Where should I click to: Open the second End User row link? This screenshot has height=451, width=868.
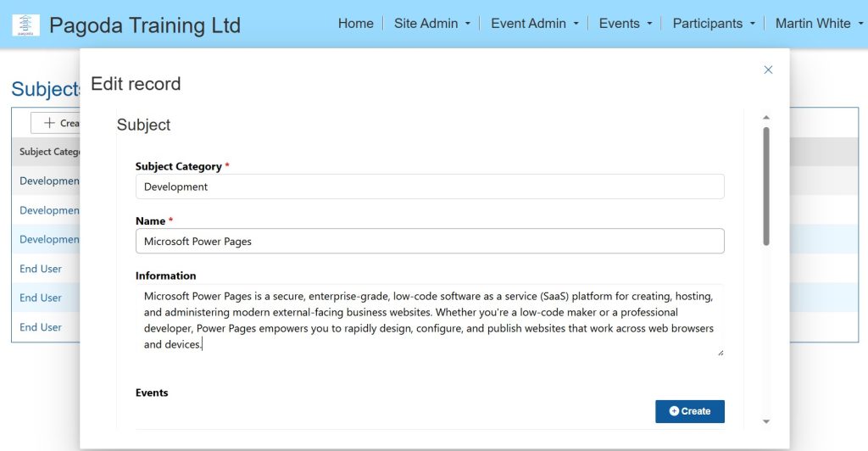41,298
